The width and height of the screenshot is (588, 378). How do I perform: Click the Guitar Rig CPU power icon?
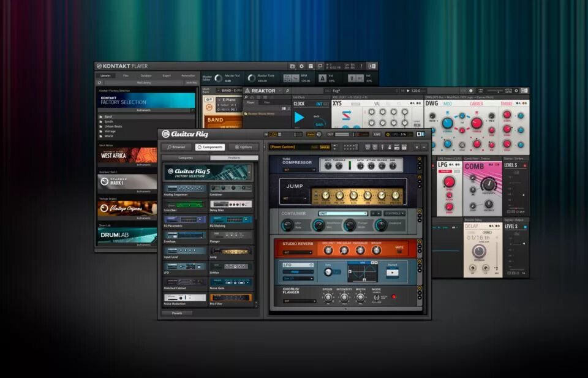[x=388, y=134]
